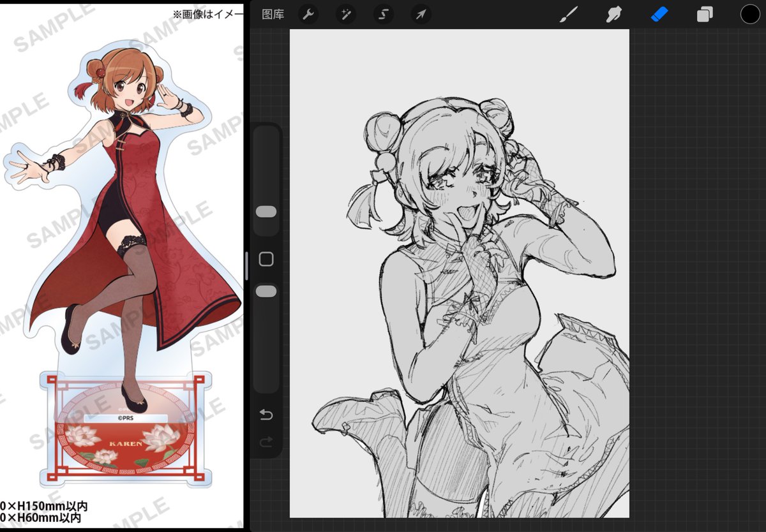The image size is (766, 532).
Task: Open the Actions wrench menu
Action: click(309, 15)
